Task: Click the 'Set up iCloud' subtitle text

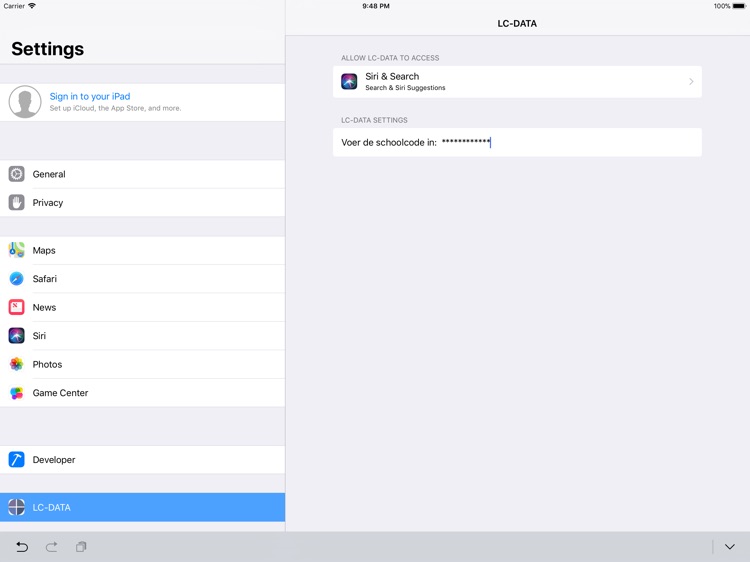Action: tap(115, 108)
